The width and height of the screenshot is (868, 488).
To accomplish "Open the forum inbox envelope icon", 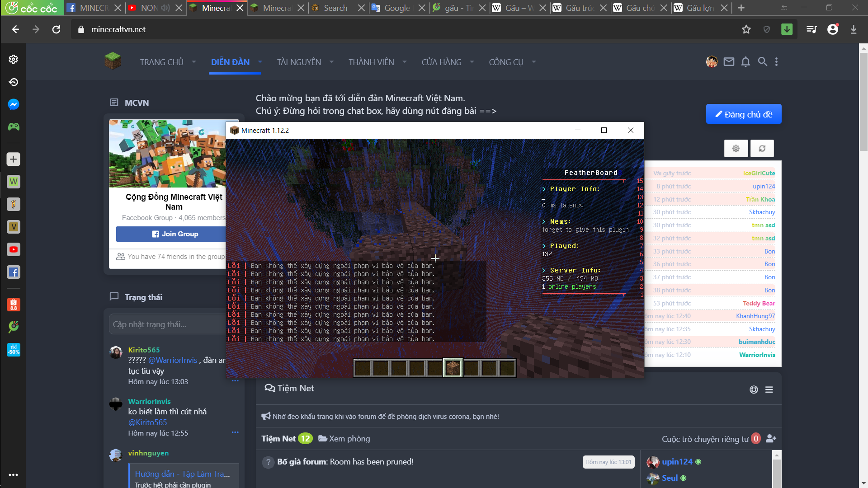I will pos(729,62).
